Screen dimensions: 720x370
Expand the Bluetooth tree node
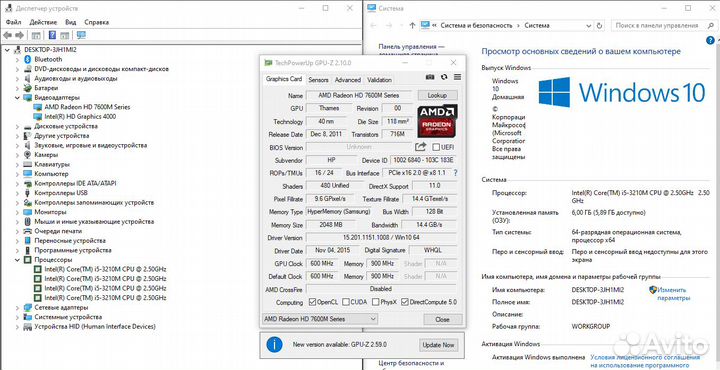17,59
